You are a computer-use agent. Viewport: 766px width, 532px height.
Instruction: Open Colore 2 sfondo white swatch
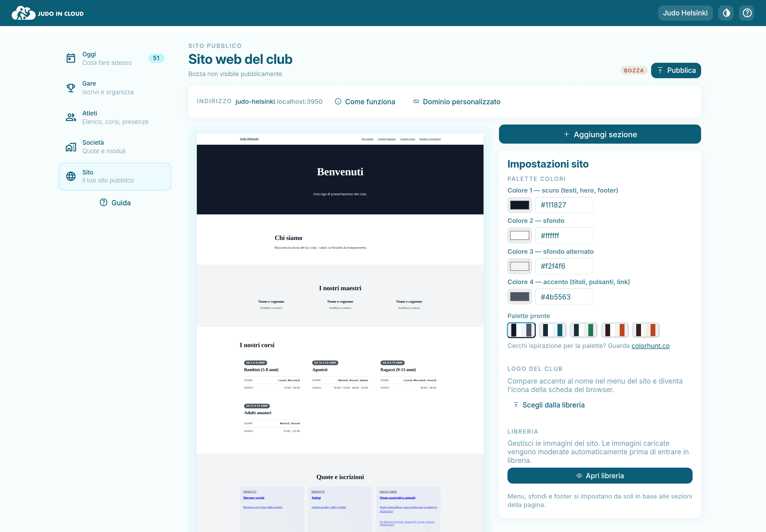519,236
